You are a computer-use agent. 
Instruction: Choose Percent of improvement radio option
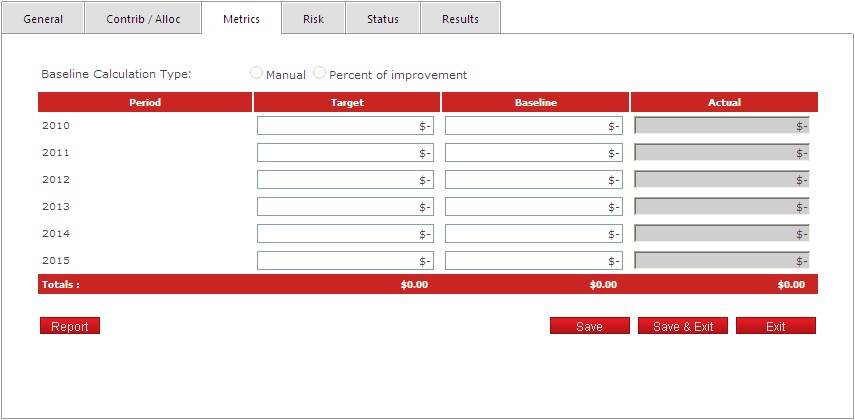click(320, 73)
